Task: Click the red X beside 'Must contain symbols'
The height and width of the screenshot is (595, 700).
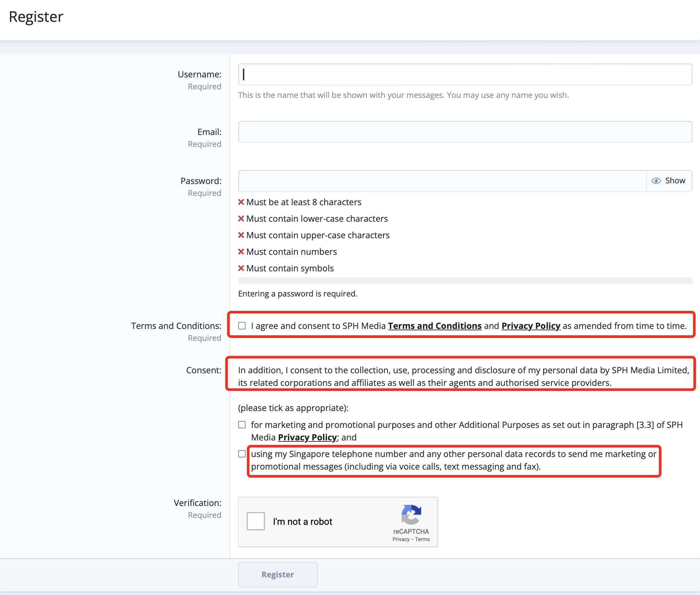Action: [x=241, y=268]
